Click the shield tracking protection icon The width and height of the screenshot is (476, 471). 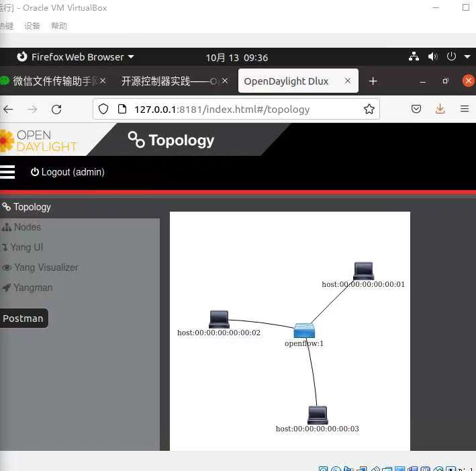click(x=103, y=109)
